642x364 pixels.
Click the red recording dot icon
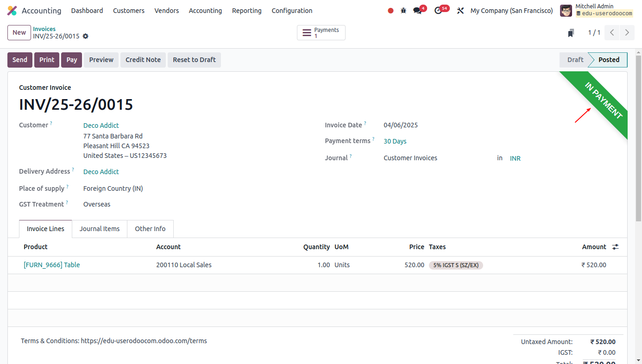coord(390,10)
